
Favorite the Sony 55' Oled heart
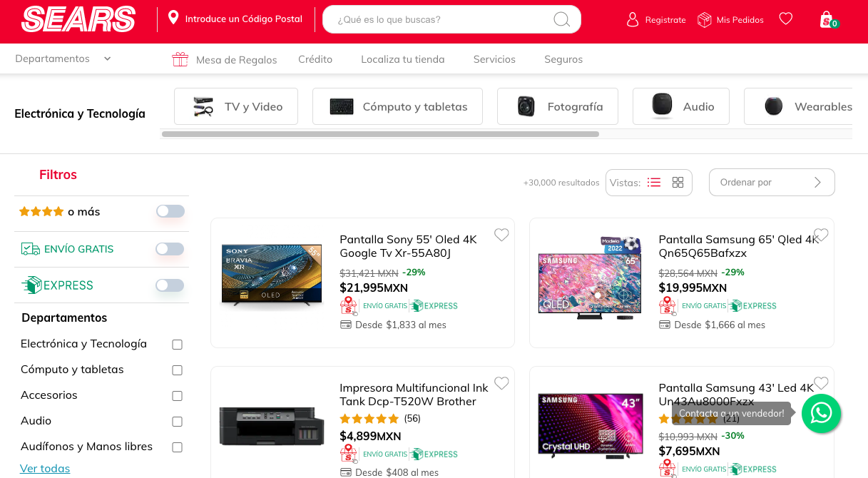(x=502, y=235)
